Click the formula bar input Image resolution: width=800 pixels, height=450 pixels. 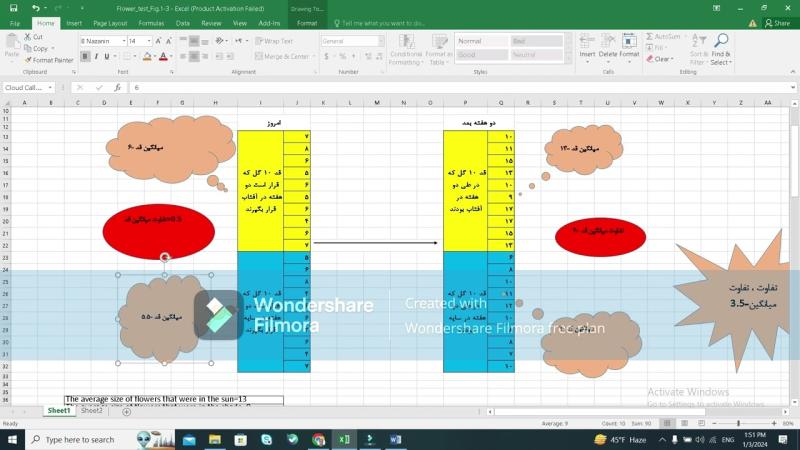coord(459,88)
